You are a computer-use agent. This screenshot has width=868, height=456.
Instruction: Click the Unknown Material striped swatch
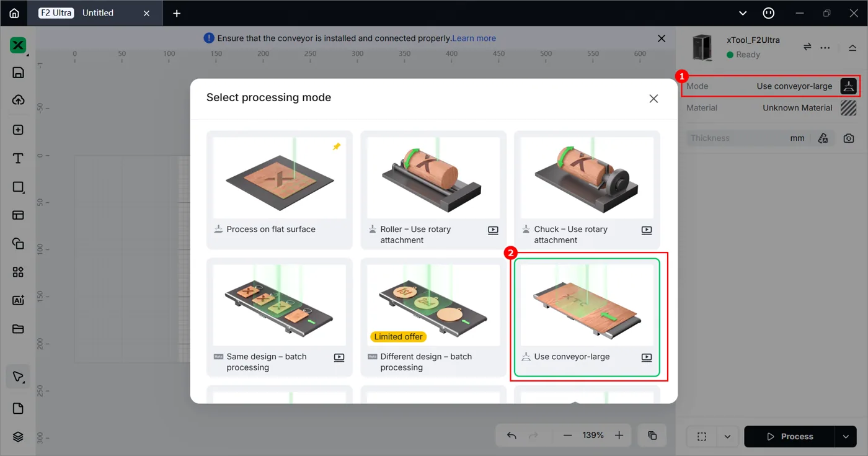(848, 108)
